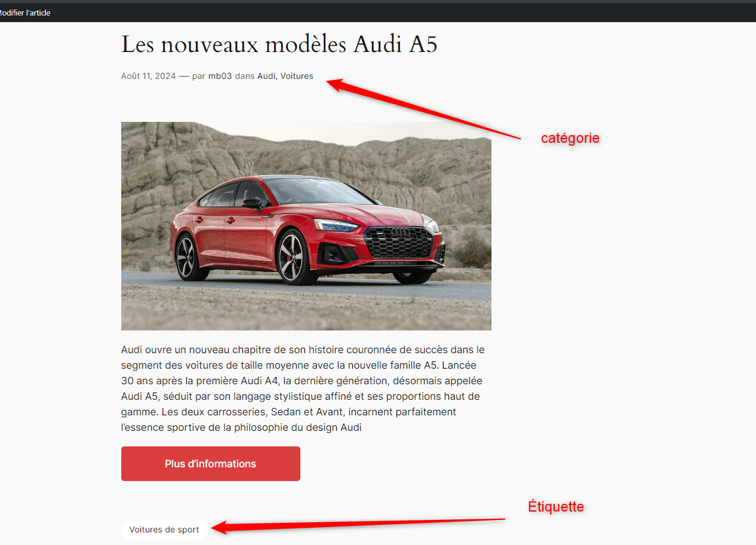This screenshot has height=545, width=756.
Task: Click the red "catégorie" annotation label
Action: [570, 138]
